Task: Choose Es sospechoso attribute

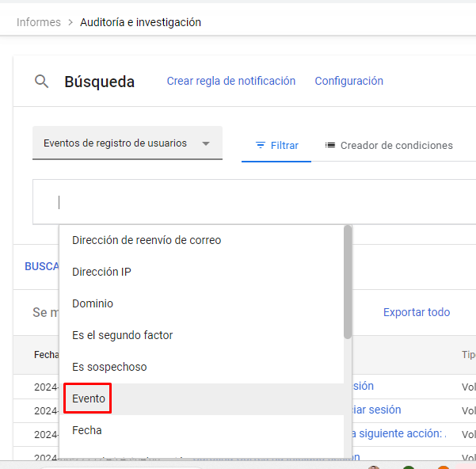Action: (202, 367)
